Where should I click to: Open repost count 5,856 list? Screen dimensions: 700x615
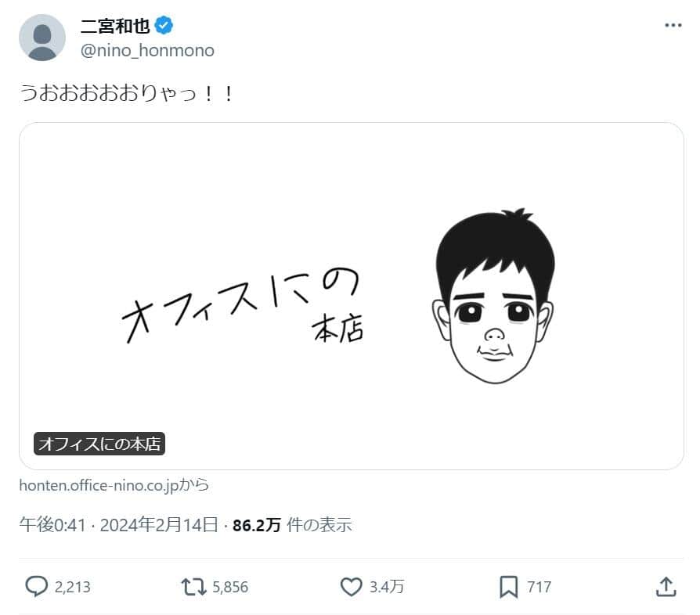229,586
